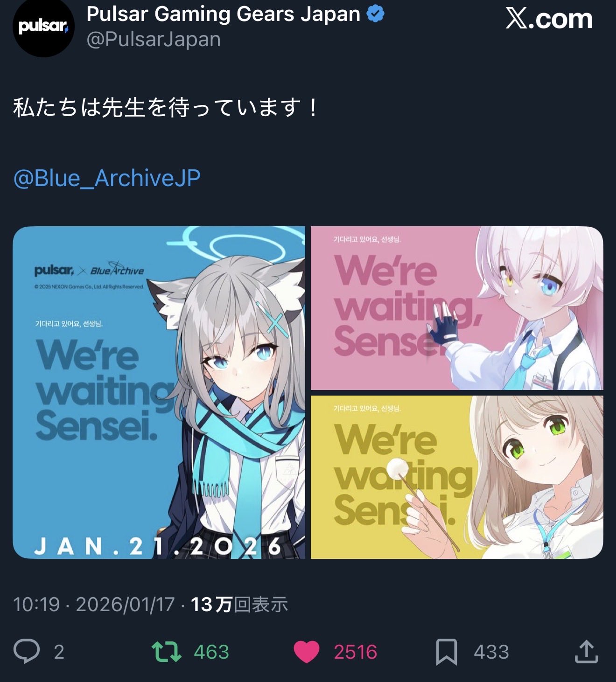Open the reply comment bubble icon
Screen dimensions: 616x682
pos(27,651)
